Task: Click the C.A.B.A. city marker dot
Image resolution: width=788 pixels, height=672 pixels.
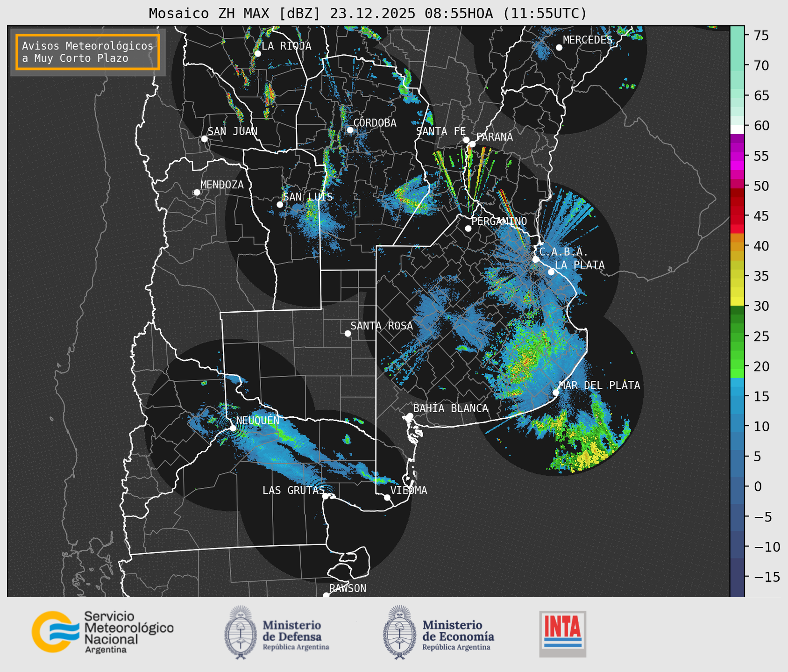Action: [536, 259]
